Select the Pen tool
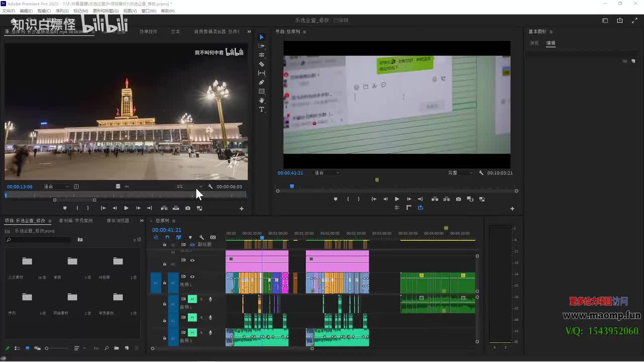The width and height of the screenshot is (644, 362). (x=262, y=82)
